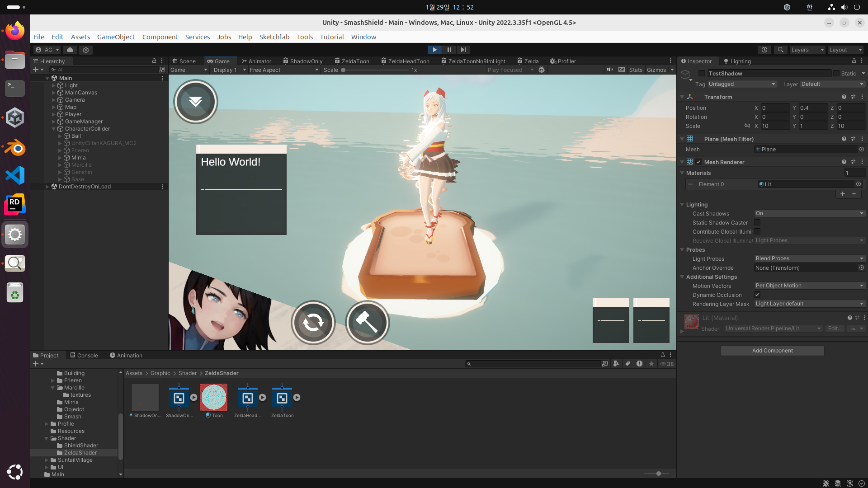868x488 pixels.
Task: Collapse the CharacterCollider hierarchy node
Action: [53, 129]
